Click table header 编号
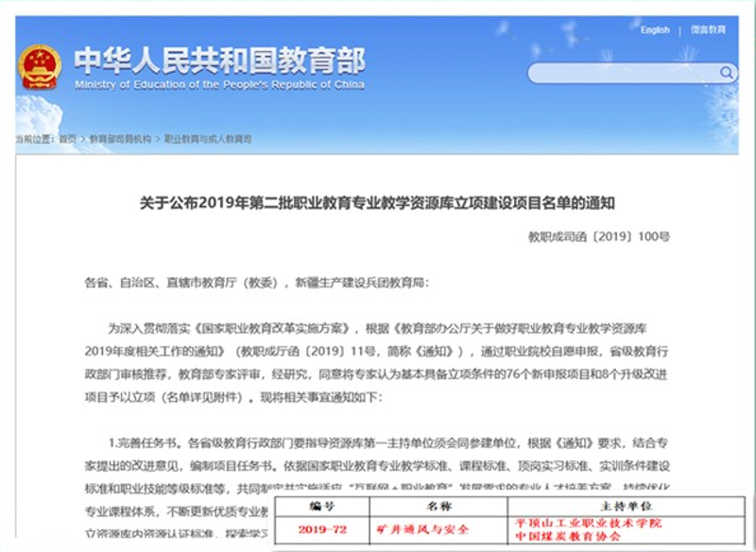 [322, 506]
